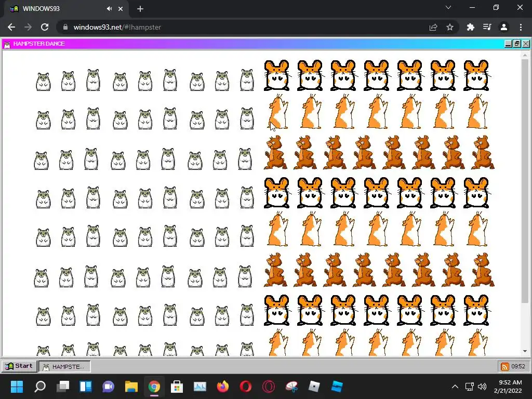Go back using the browser back arrow
The image size is (532, 399).
(x=11, y=27)
